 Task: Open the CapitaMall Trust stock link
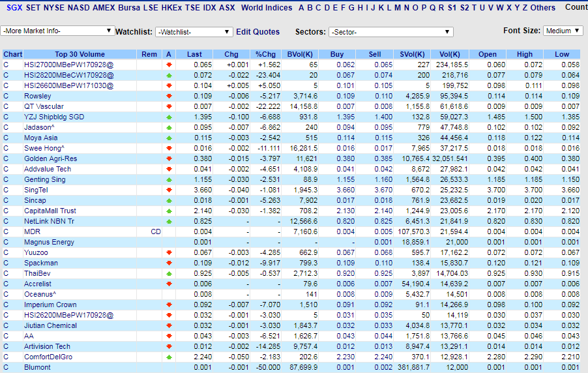pyautogui.click(x=50, y=211)
